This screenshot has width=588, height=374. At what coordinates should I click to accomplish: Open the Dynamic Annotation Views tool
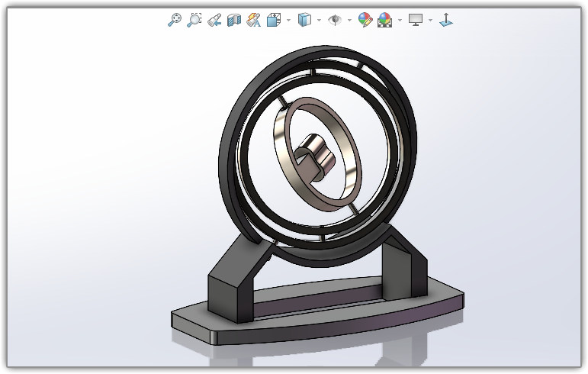(x=254, y=20)
